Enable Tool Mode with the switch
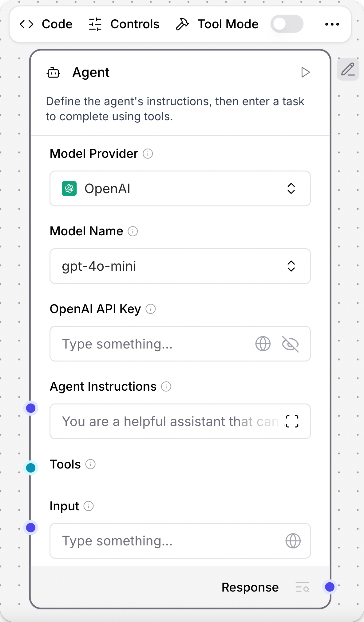The height and width of the screenshot is (622, 364). [x=287, y=24]
